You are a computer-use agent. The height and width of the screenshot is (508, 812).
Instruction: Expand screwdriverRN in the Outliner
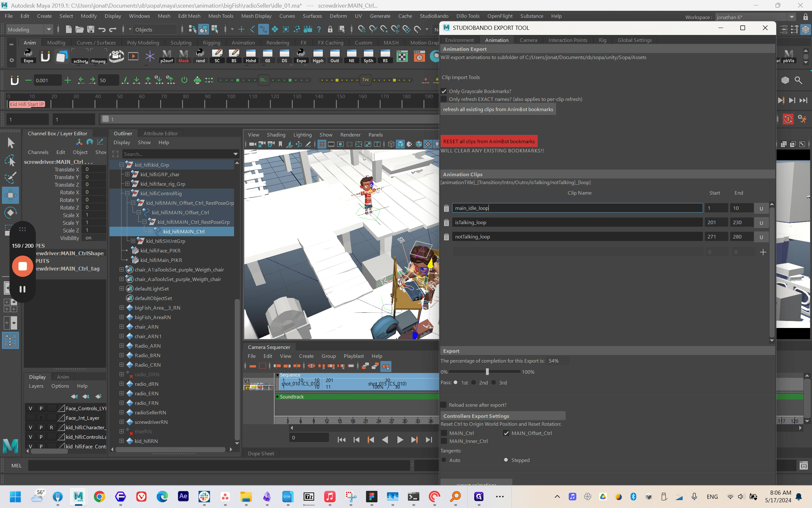121,422
